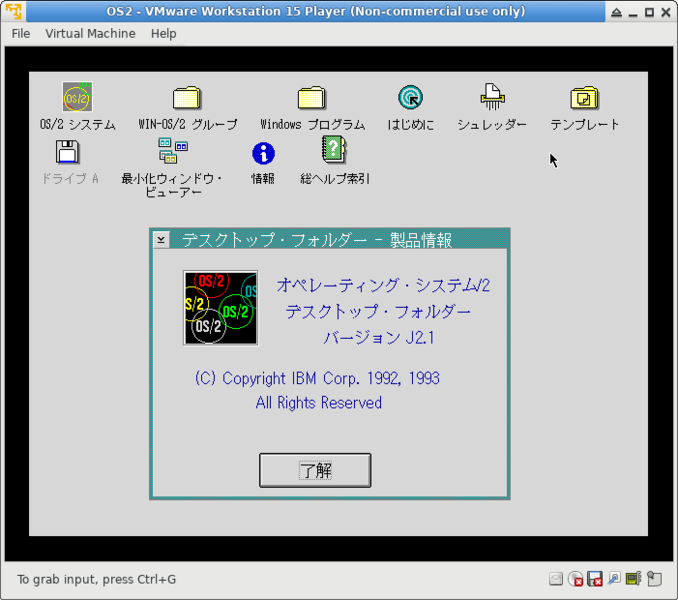Click the VMware floppy drive status icon
The image size is (678, 600).
[595, 579]
